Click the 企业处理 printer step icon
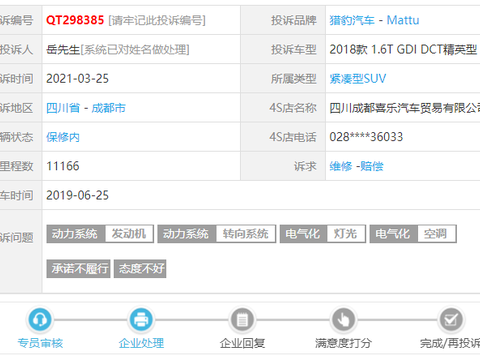 pos(141,320)
